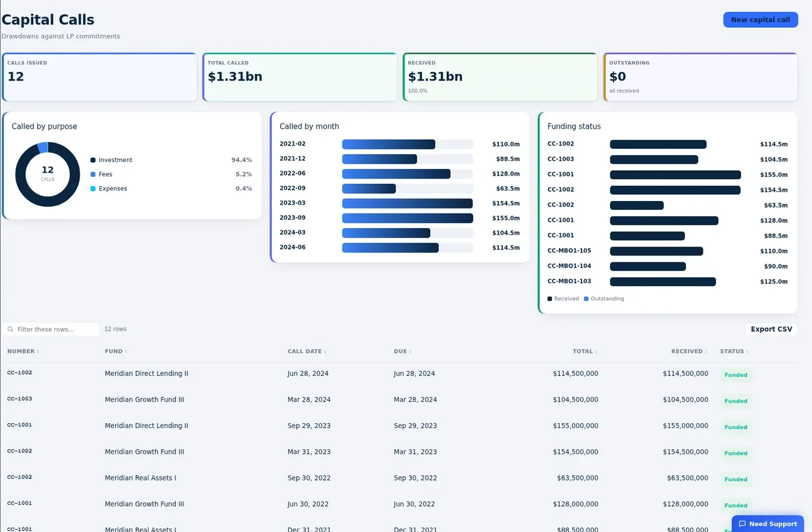Export the table as CSV
Image resolution: width=812 pixels, height=532 pixels.
click(771, 329)
